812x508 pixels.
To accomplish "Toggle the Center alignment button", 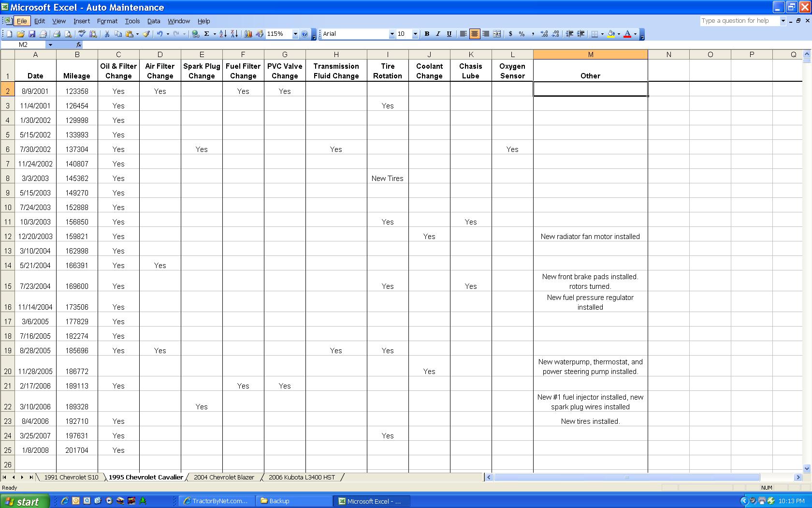I will click(x=475, y=34).
